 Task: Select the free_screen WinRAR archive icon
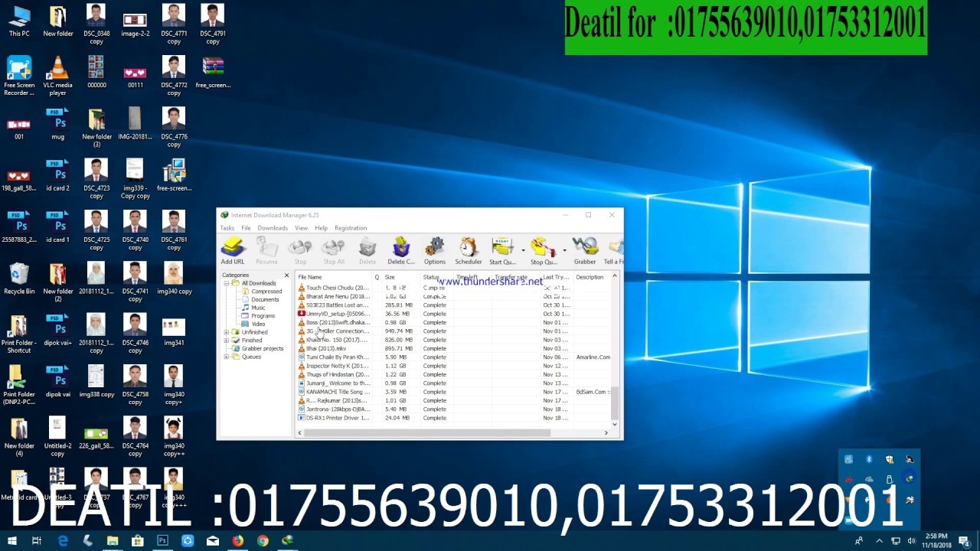tap(213, 72)
